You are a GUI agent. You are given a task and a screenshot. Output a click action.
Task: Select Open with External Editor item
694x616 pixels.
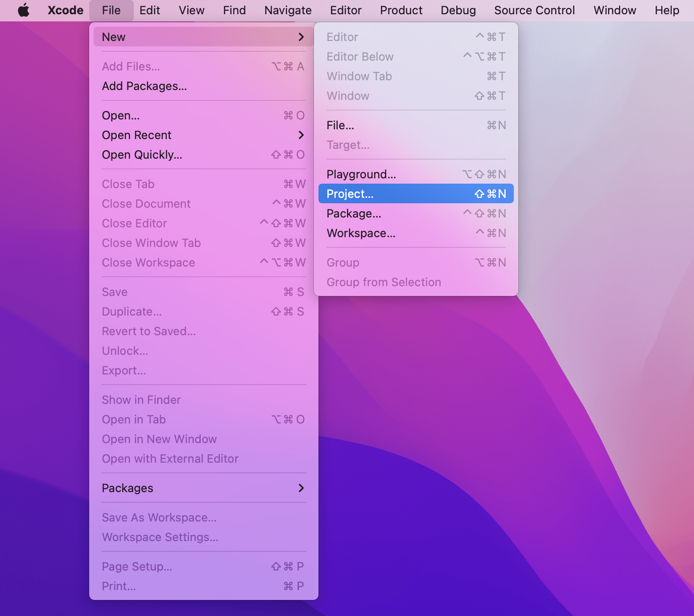(x=204, y=459)
